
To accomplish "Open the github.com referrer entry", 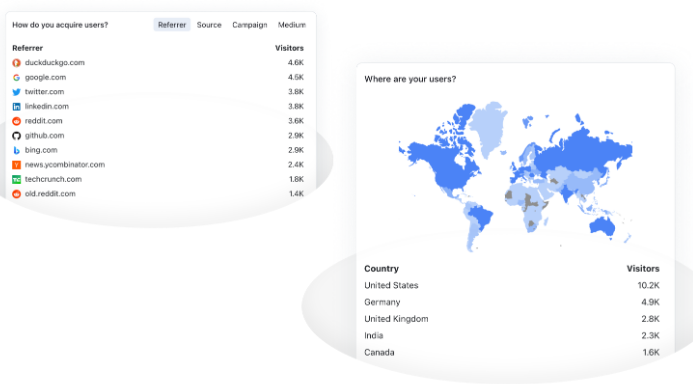I will (x=44, y=136).
